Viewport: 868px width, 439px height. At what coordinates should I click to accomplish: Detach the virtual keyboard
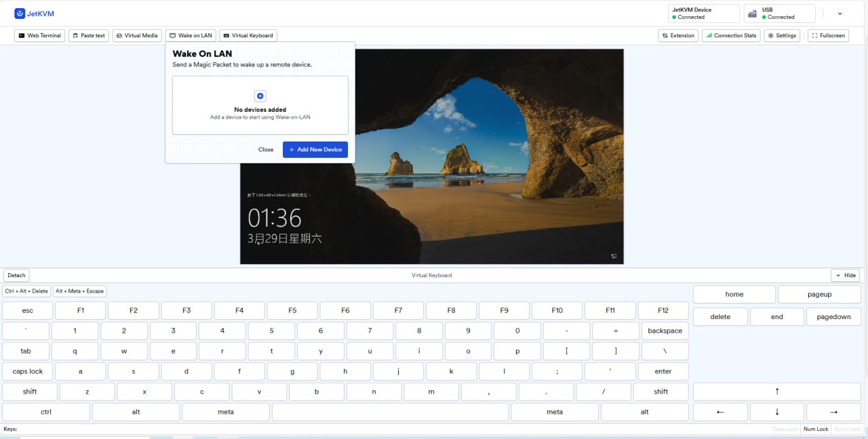16,275
